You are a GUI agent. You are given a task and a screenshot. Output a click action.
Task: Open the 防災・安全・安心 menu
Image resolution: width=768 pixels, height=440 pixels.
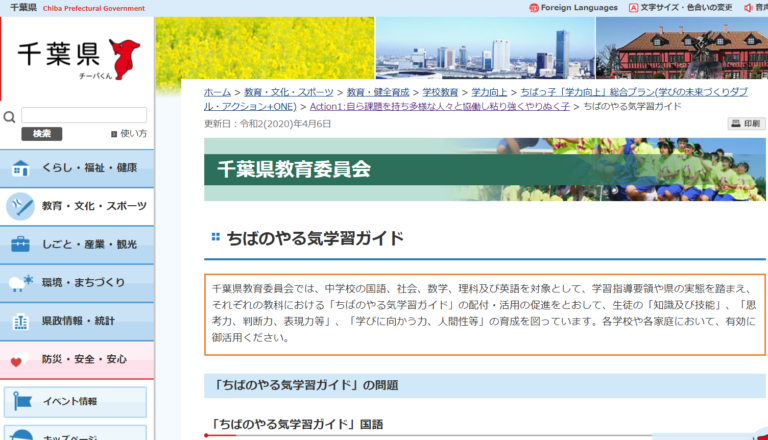point(77,360)
